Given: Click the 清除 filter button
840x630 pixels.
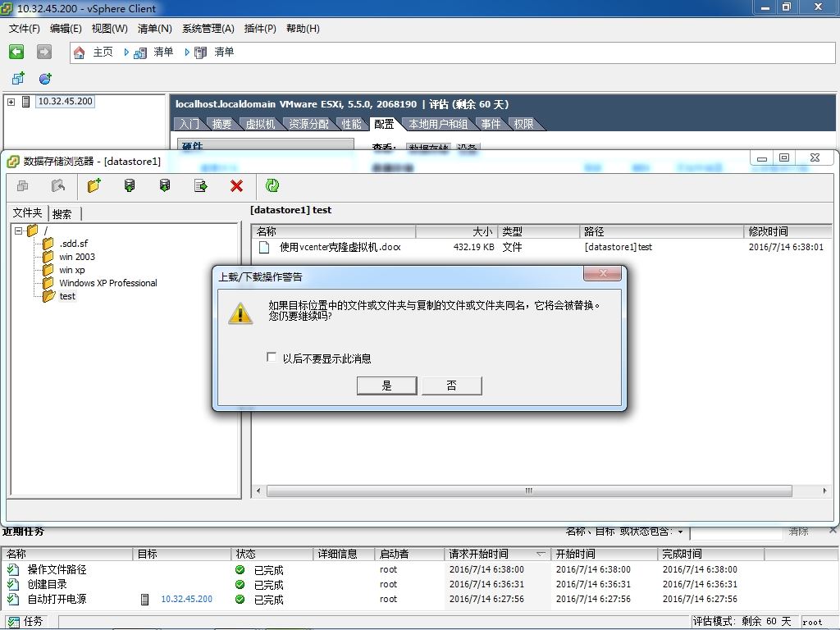Looking at the screenshot, I should (x=798, y=532).
